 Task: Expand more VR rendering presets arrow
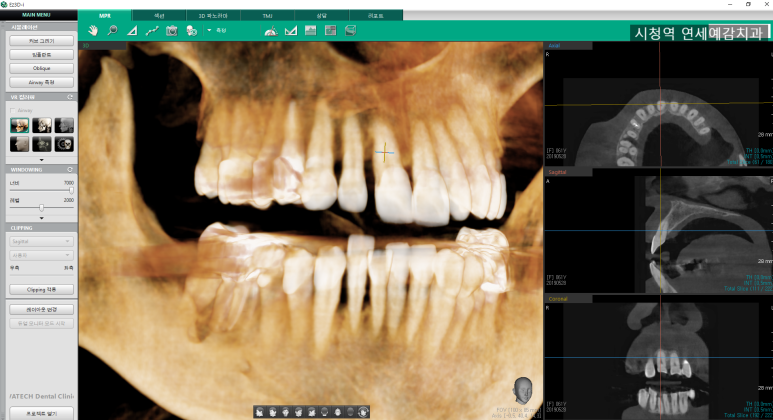click(x=41, y=159)
